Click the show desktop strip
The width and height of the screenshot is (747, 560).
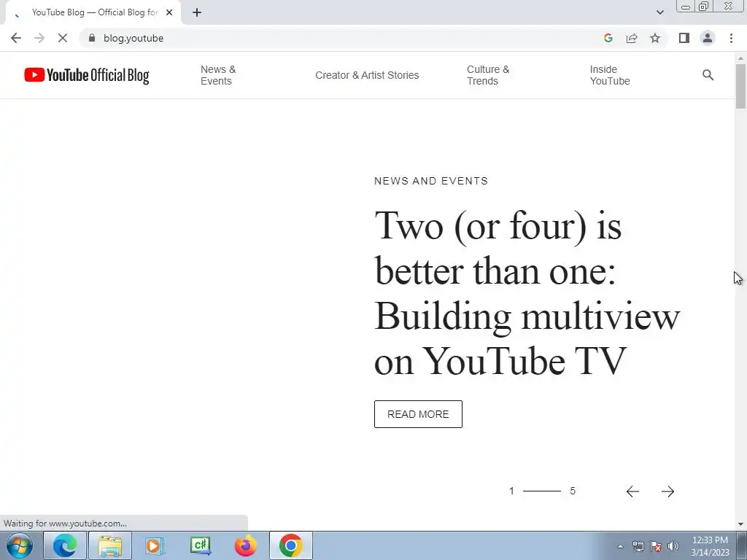[x=742, y=545]
